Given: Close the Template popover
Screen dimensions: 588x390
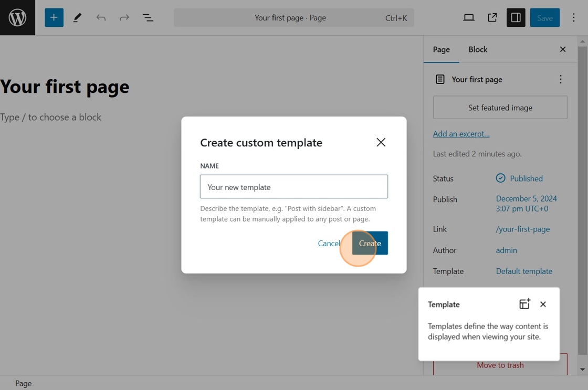Looking at the screenshot, I should click(543, 304).
